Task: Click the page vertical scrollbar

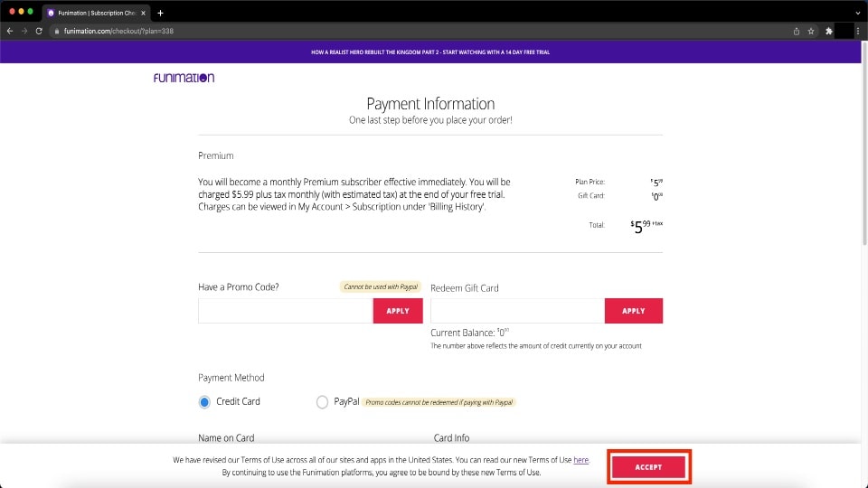Action: coord(864,144)
